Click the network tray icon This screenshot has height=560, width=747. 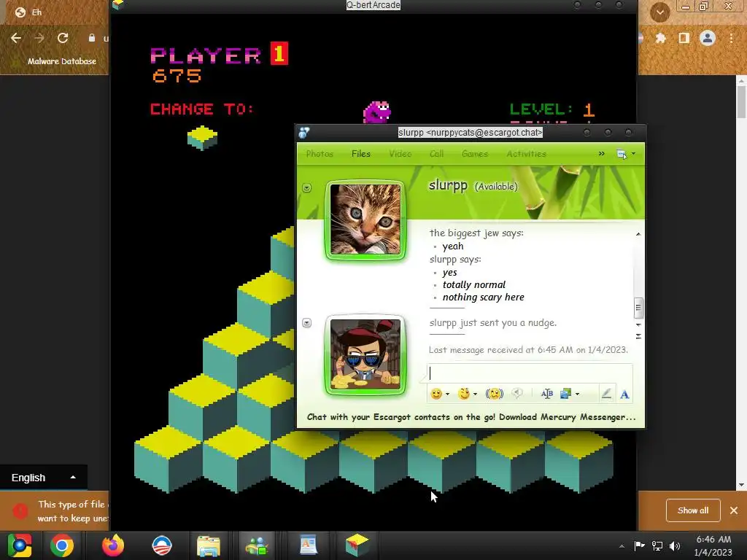(657, 545)
